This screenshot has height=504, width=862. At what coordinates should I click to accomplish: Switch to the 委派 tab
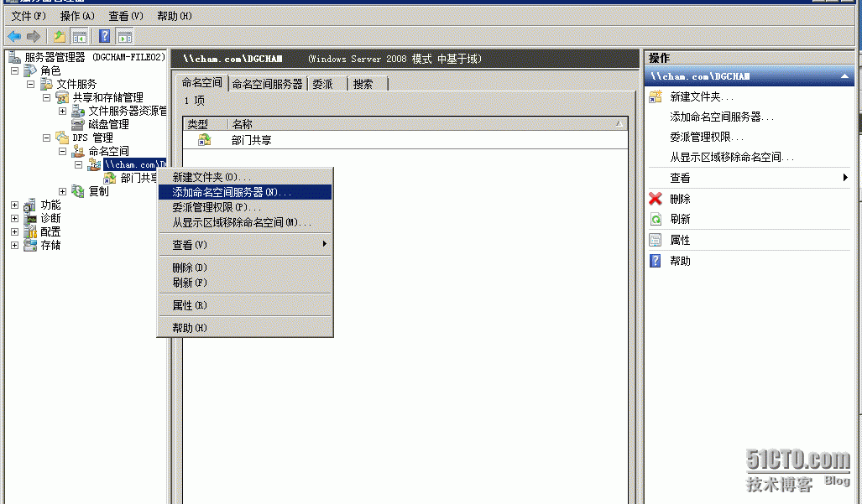point(328,84)
